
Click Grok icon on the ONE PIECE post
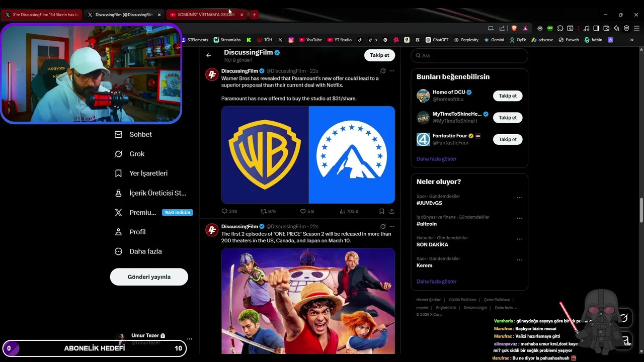[383, 226]
